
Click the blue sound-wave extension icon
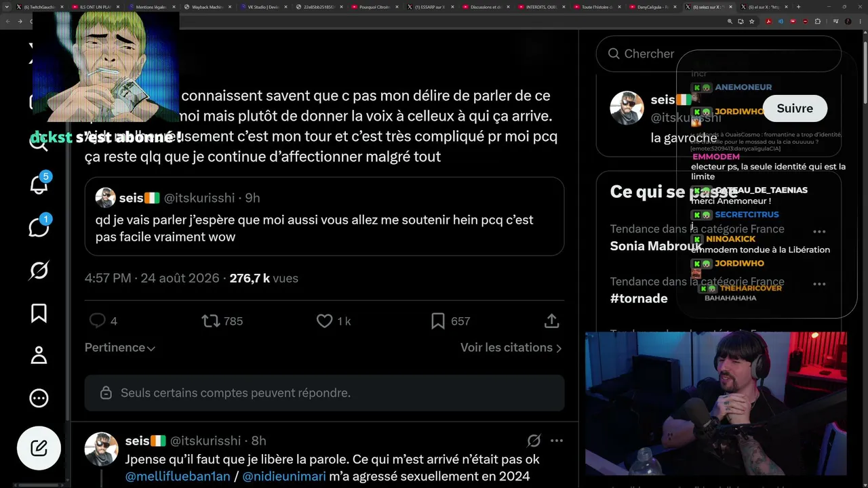coord(781,21)
